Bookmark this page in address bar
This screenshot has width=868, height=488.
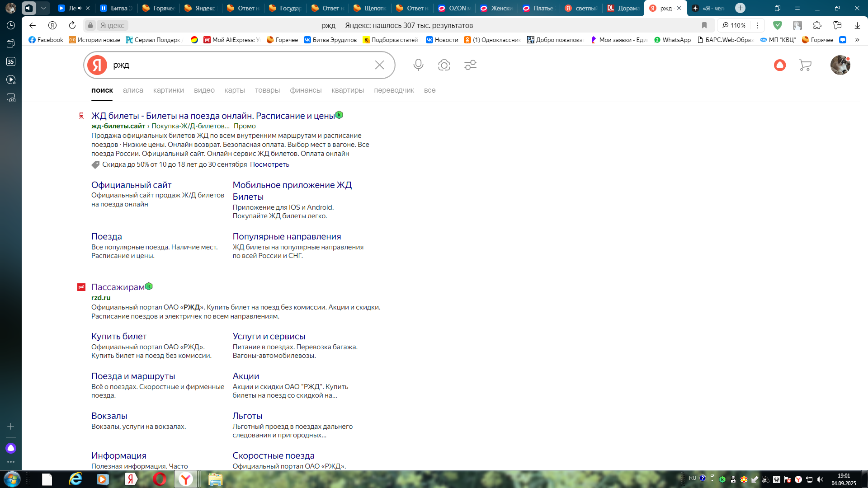coord(704,25)
